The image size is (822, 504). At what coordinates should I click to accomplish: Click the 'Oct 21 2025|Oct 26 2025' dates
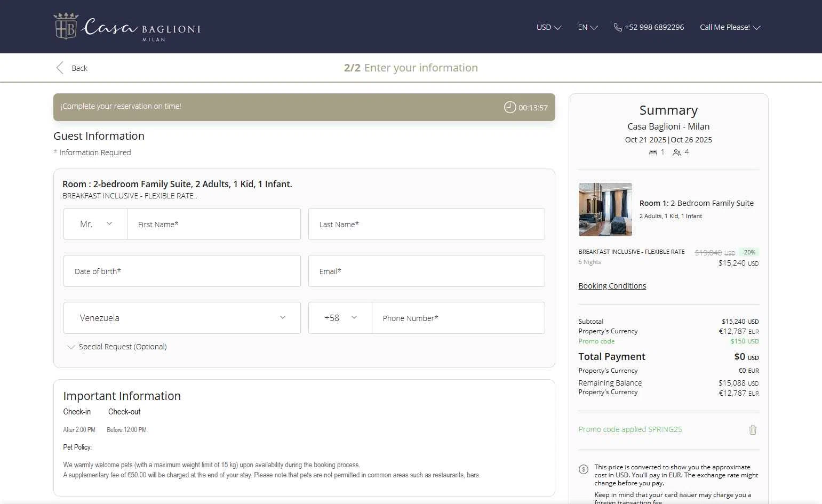[668, 140]
